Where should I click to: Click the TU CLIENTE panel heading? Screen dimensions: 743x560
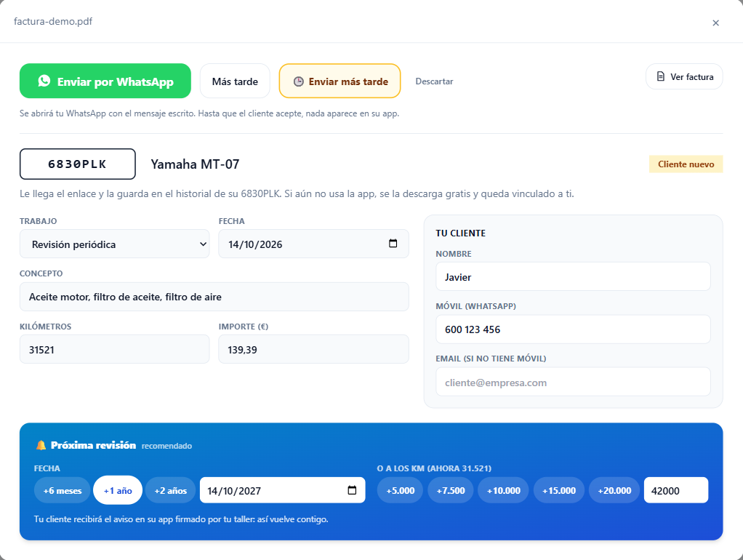point(461,233)
